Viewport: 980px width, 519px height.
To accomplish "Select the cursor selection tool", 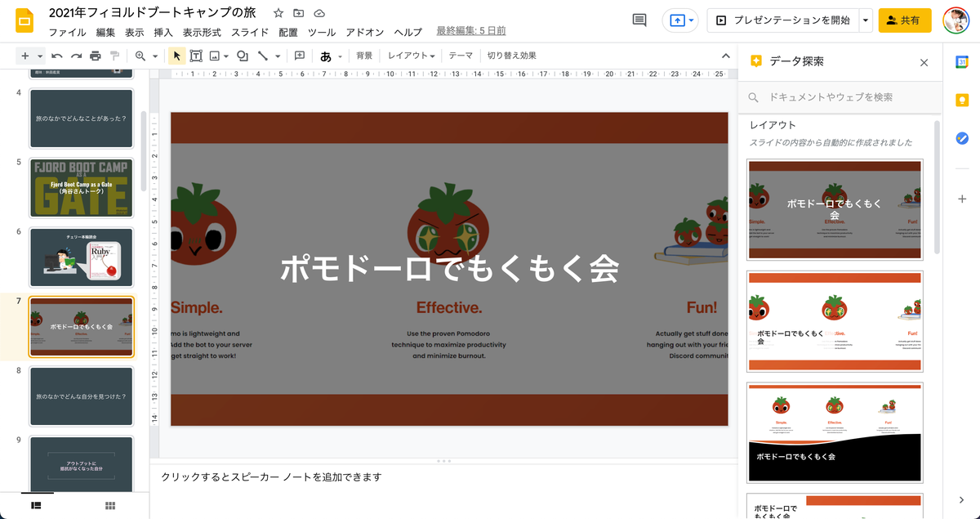I will [176, 56].
